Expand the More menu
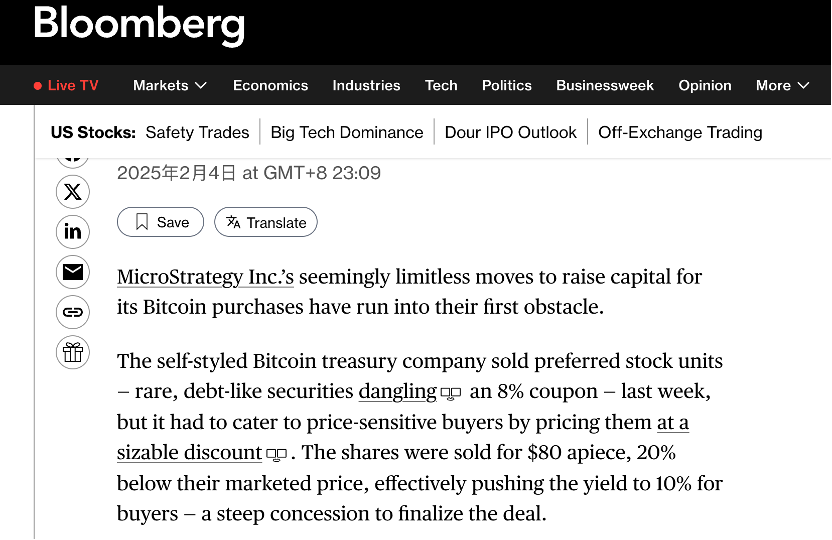 (782, 85)
